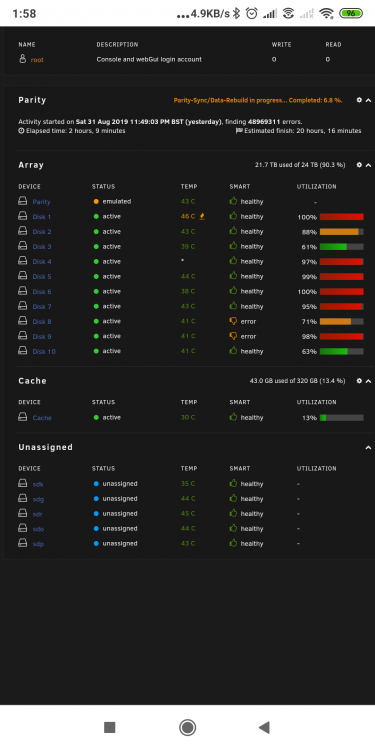Image resolution: width=375 pixels, height=750 pixels.
Task: Open the Disk 8 device link
Action: point(42,321)
